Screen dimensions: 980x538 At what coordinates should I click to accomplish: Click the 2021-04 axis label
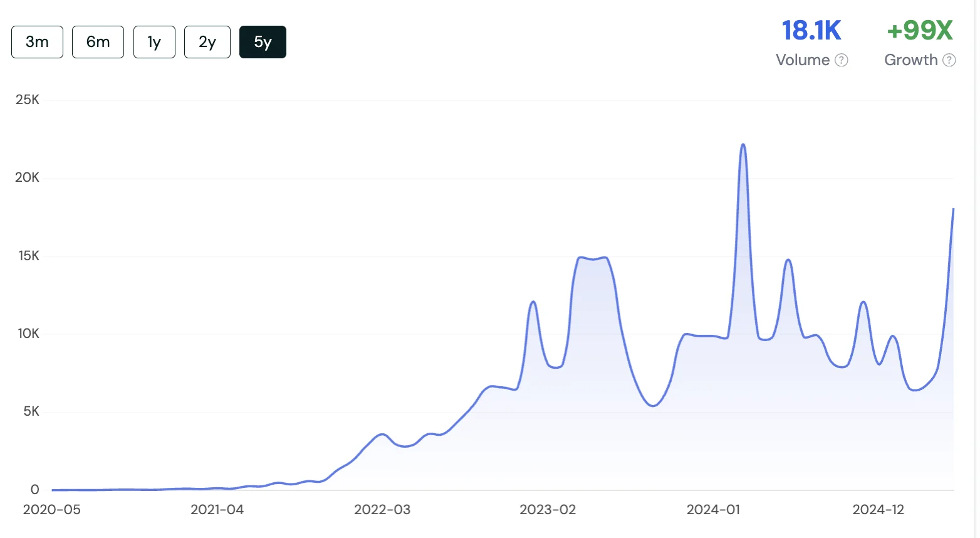[217, 510]
